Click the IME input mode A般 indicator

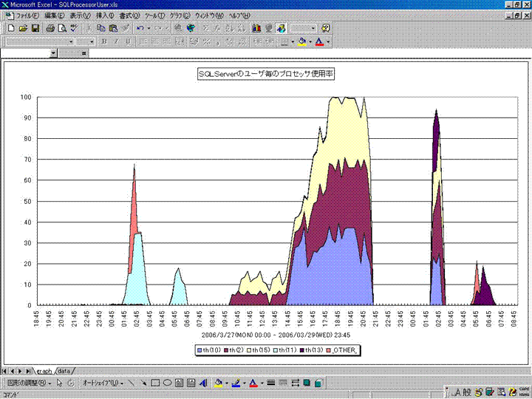[463, 392]
